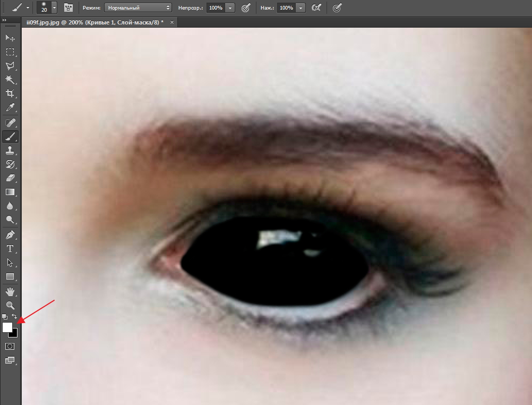The width and height of the screenshot is (532, 405).
Task: Expand the Наж. flow slider arrow
Action: click(x=301, y=7)
